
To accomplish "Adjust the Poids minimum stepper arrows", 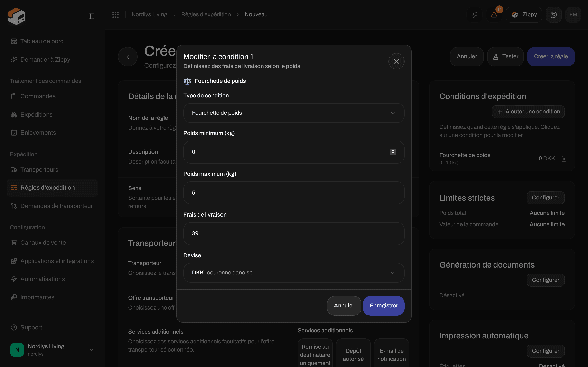I will coord(393,152).
